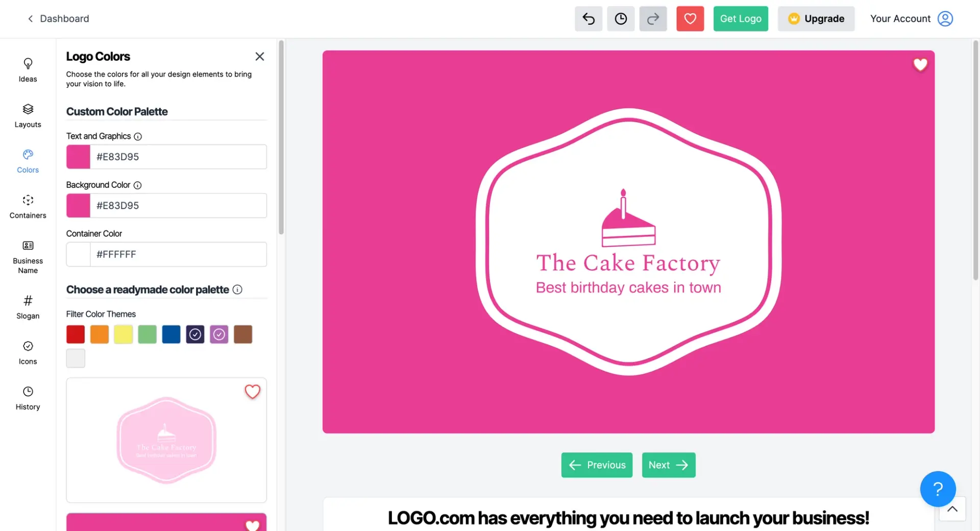Click scroll-to-top chevron button
This screenshot has height=531, width=980.
(952, 509)
